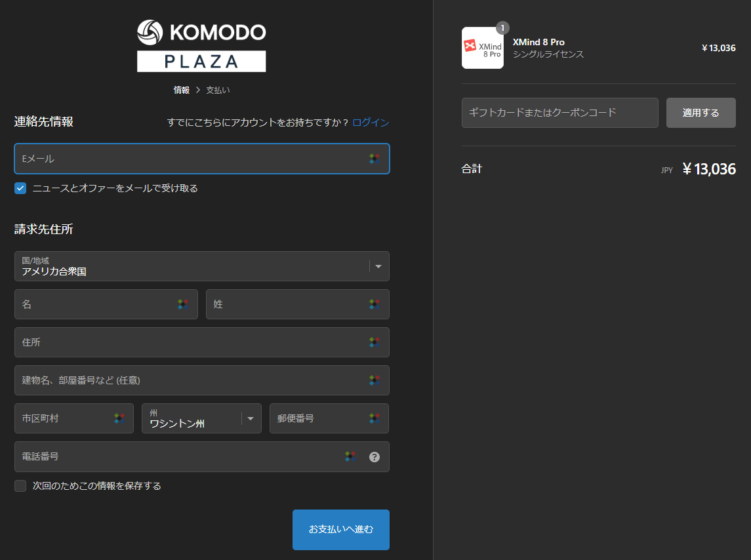This screenshot has width=751, height=560.
Task: Click the XMind 8 Pro product name
Action: pos(538,42)
